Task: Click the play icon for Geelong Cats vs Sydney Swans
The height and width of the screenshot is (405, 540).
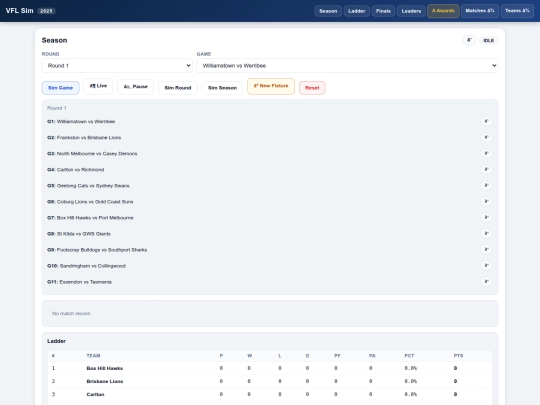Action: click(x=486, y=185)
